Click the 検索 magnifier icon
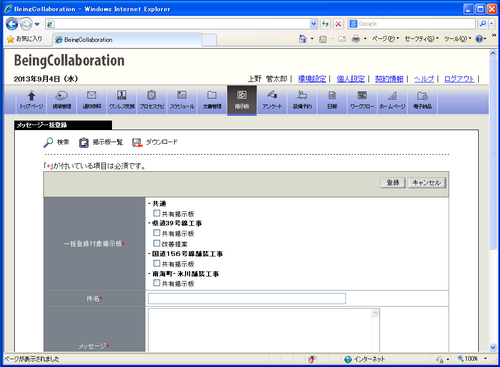This screenshot has height=367, width=500. coord(49,142)
